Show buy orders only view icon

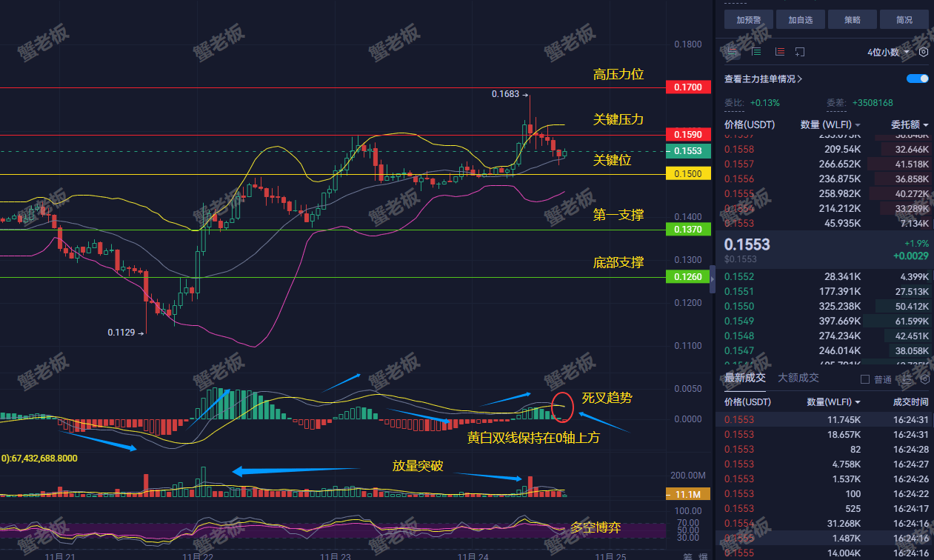click(x=756, y=52)
